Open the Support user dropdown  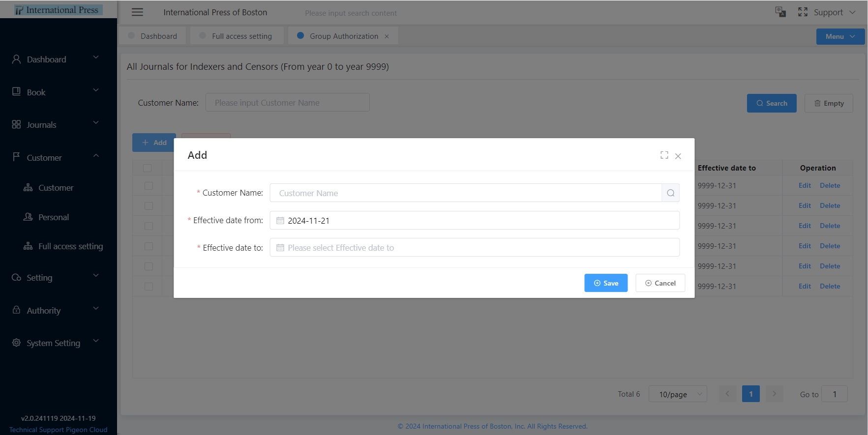[835, 12]
